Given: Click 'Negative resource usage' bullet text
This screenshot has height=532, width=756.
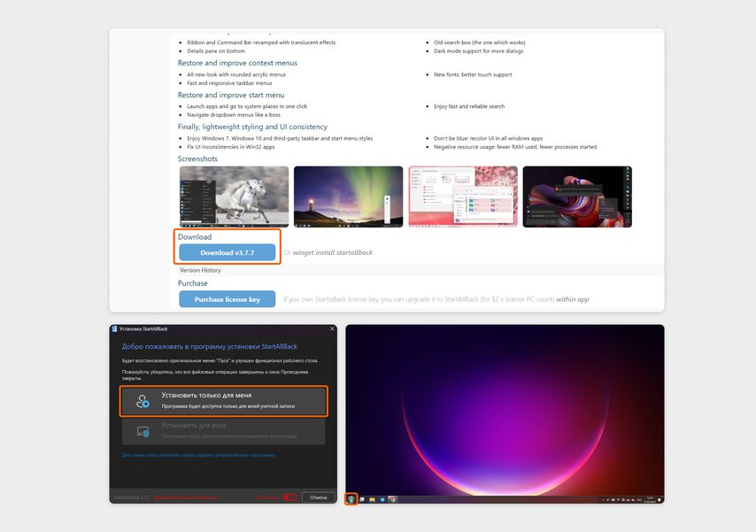Looking at the screenshot, I should 515,147.
